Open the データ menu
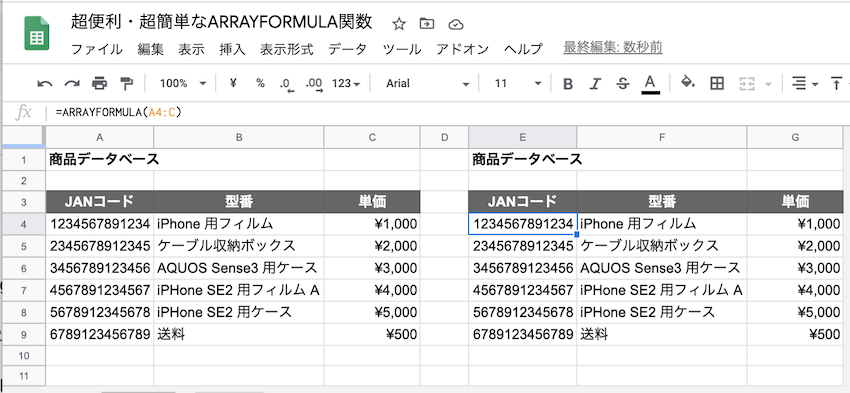The image size is (850, 393). tap(347, 49)
